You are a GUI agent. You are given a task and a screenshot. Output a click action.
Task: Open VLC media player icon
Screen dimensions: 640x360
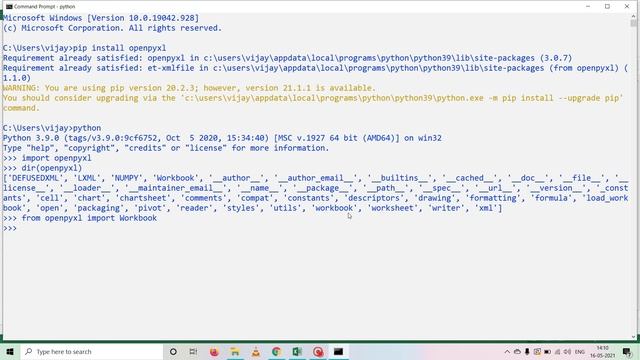coord(256,351)
